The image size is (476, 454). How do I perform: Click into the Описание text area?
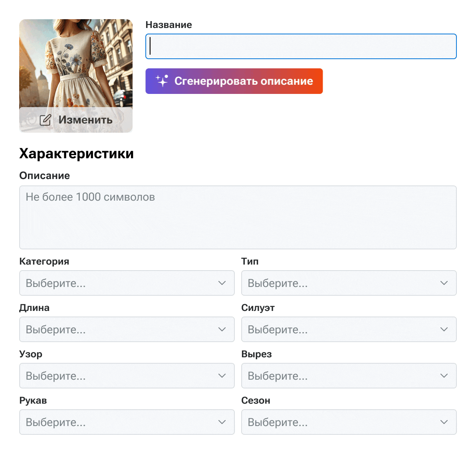pos(238,217)
